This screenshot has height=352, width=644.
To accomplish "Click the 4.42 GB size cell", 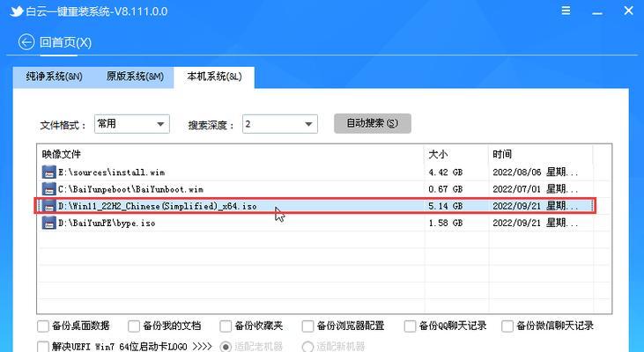I will pos(446,172).
